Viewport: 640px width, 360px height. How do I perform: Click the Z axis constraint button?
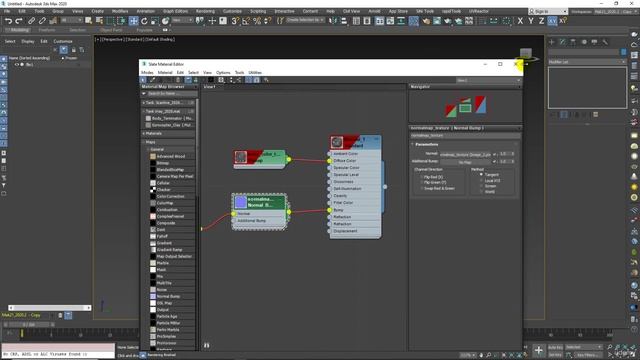point(541,20)
